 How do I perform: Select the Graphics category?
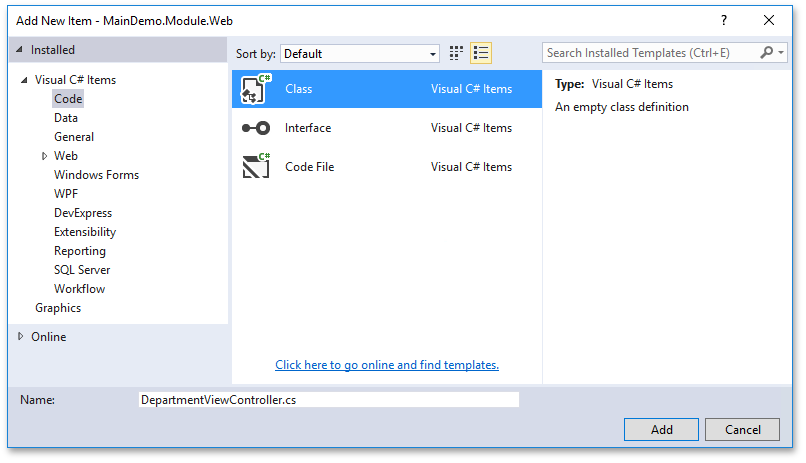(58, 308)
